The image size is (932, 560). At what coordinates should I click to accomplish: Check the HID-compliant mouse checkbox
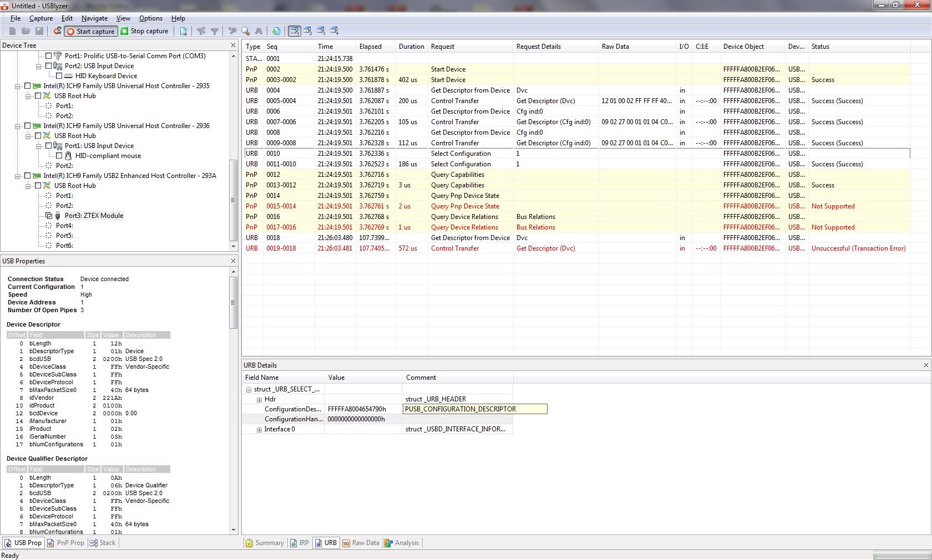tap(59, 156)
